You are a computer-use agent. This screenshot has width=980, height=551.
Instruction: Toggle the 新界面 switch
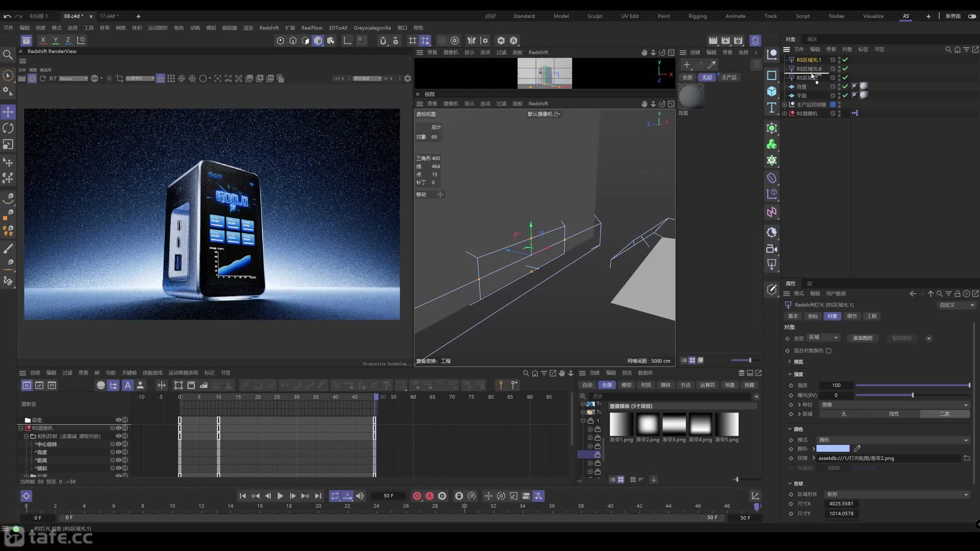[x=972, y=16]
